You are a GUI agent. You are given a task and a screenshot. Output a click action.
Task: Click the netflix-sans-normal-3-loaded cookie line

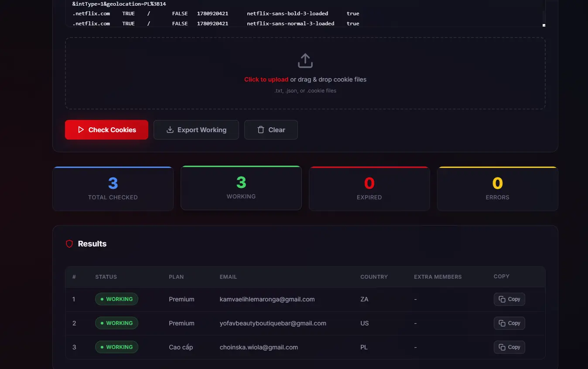216,24
